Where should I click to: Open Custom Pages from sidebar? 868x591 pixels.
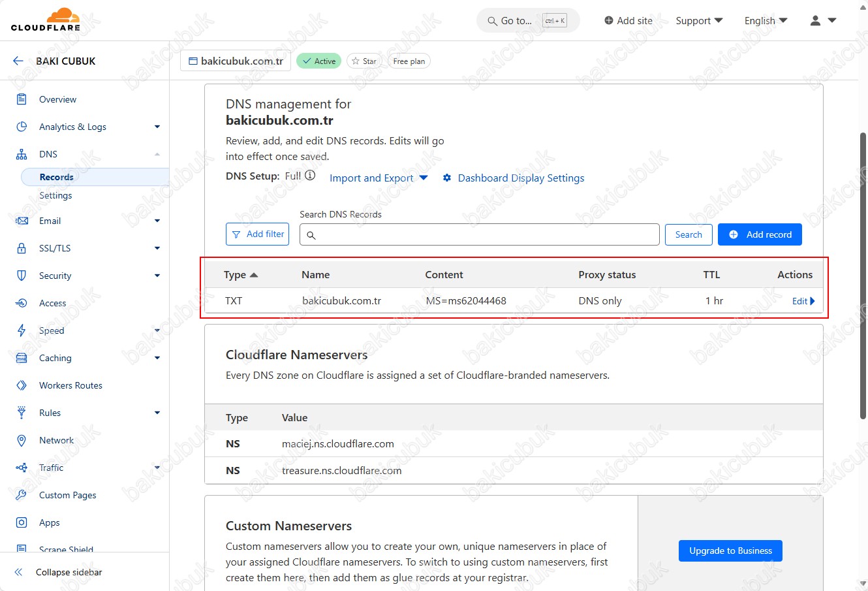click(x=67, y=495)
